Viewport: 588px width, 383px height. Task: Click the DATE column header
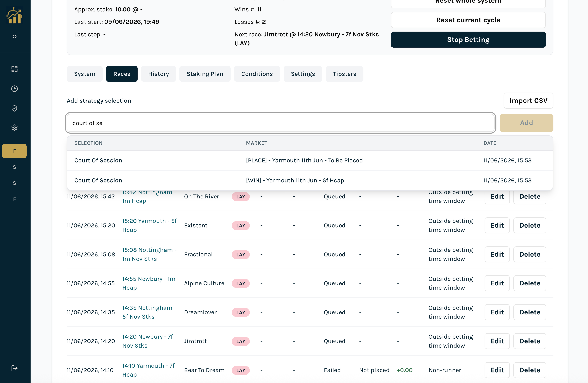[490, 143]
